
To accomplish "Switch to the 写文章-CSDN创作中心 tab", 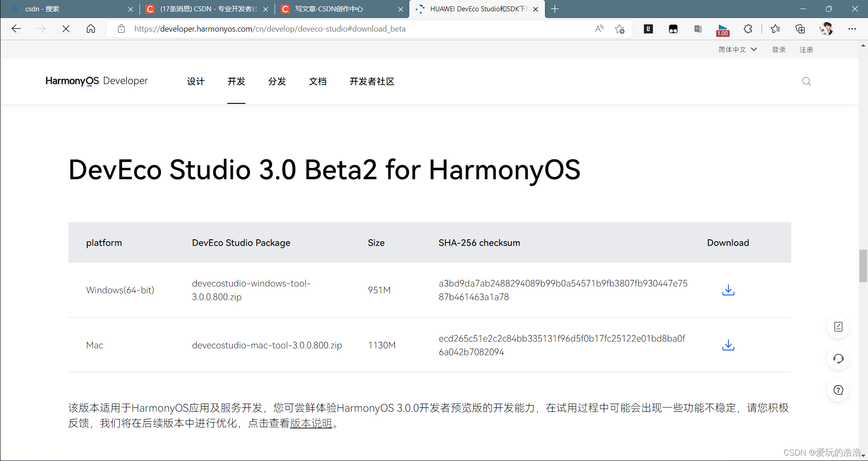I will 342,9.
